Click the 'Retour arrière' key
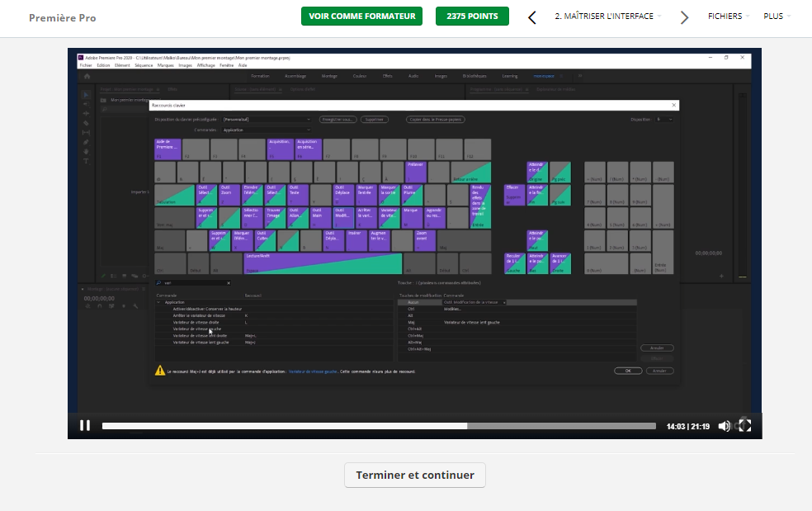The image size is (812, 511). pyautogui.click(x=470, y=172)
